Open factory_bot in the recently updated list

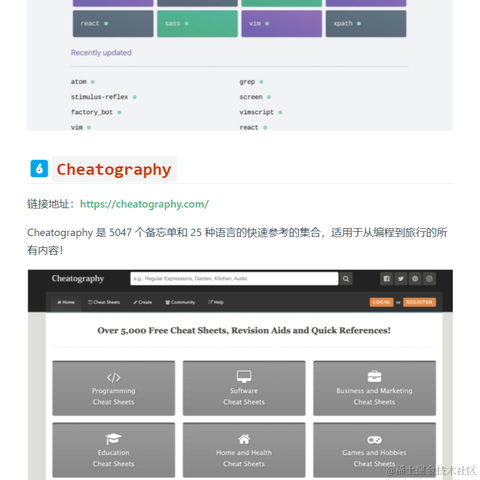92,112
